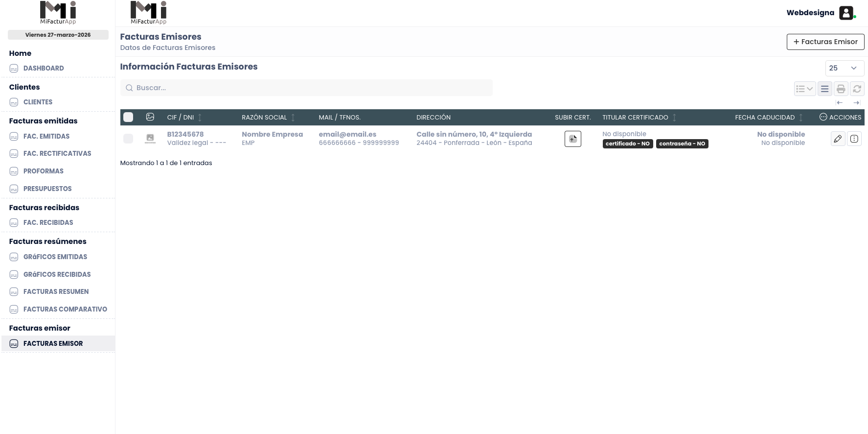Click the pencil edit icon in row
The height and width of the screenshot is (434, 868).
838,139
